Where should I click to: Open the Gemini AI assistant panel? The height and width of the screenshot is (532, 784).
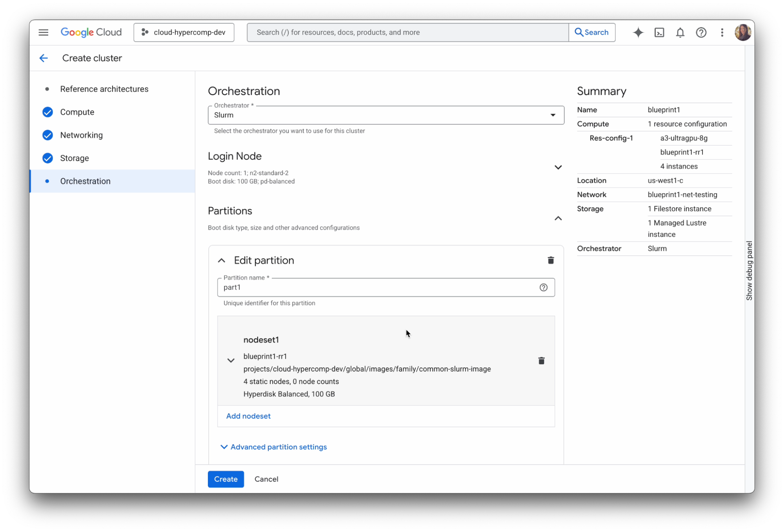pyautogui.click(x=638, y=33)
